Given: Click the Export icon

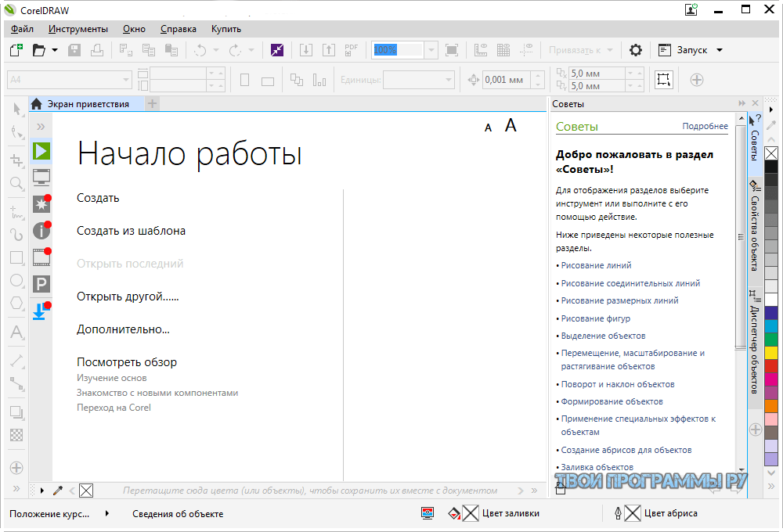Looking at the screenshot, I should tap(329, 50).
